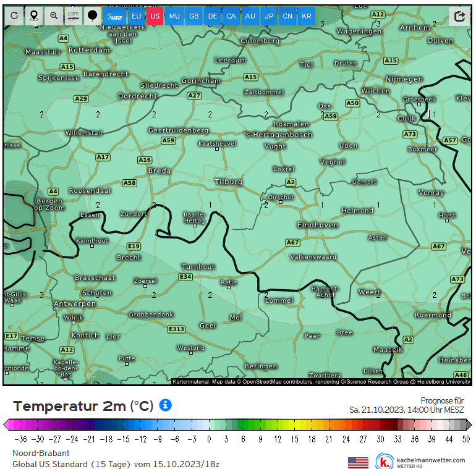The image size is (476, 469).
Task: Click the E19 road sign near Brecht
Action: (x=134, y=247)
